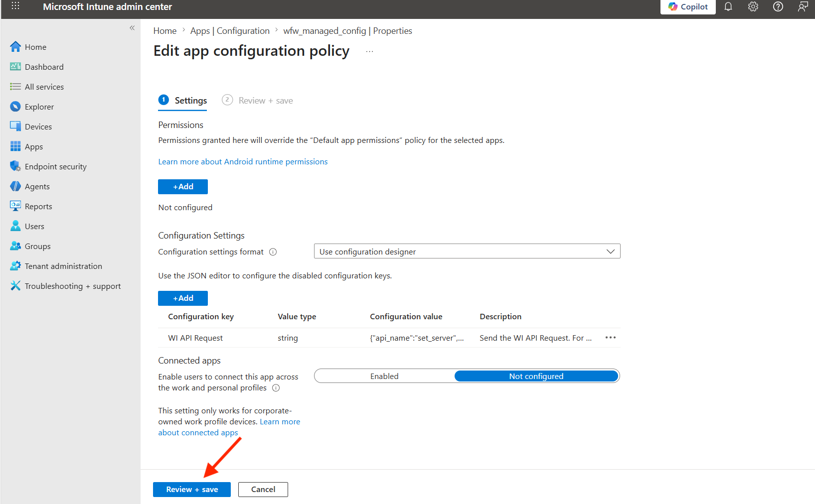Click the Troubleshooting + support tools icon
Viewport: 815px width, 504px height.
(15, 286)
